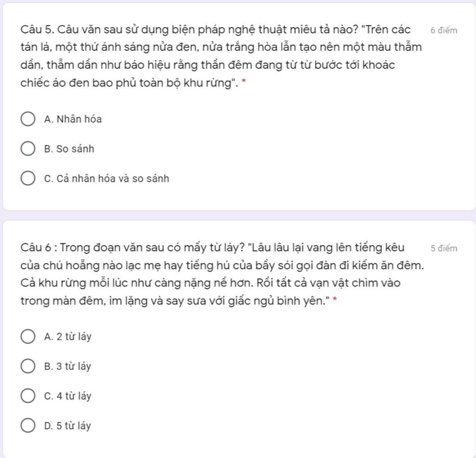
Task: Click the 'D. 5 từ láy' label text
Action: click(x=67, y=426)
